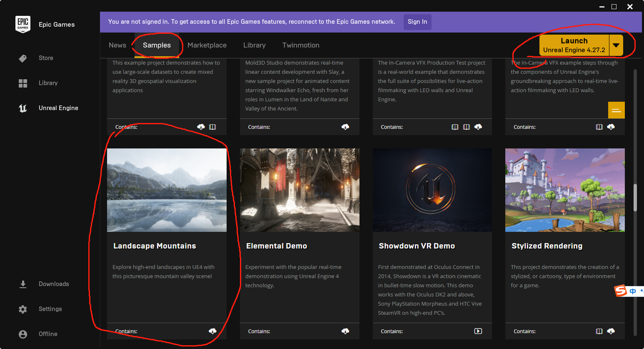Click second book icon on In-Camera VFX Production Test card
Viewport: 644px width, 349px height.
467,127
